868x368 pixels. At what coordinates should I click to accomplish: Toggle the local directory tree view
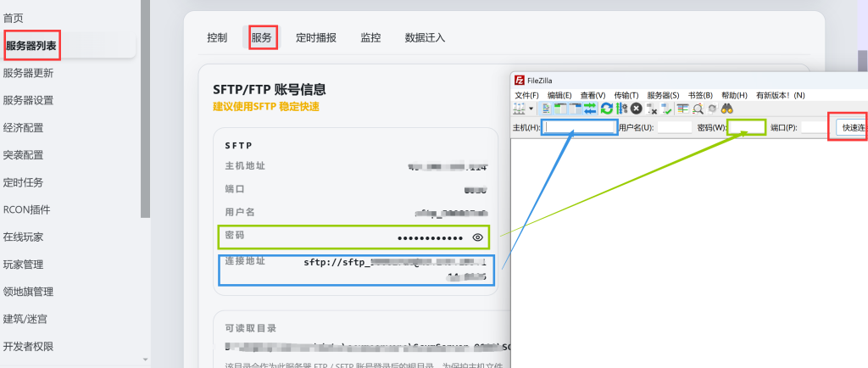560,109
